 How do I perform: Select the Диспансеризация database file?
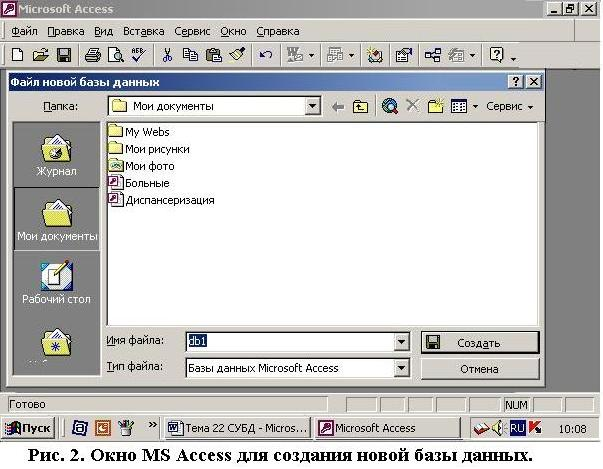162,200
